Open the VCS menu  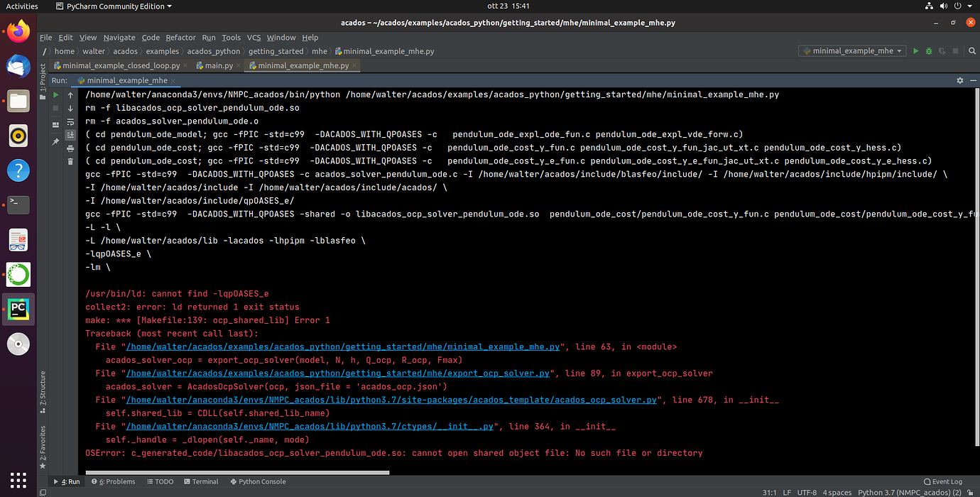click(254, 38)
